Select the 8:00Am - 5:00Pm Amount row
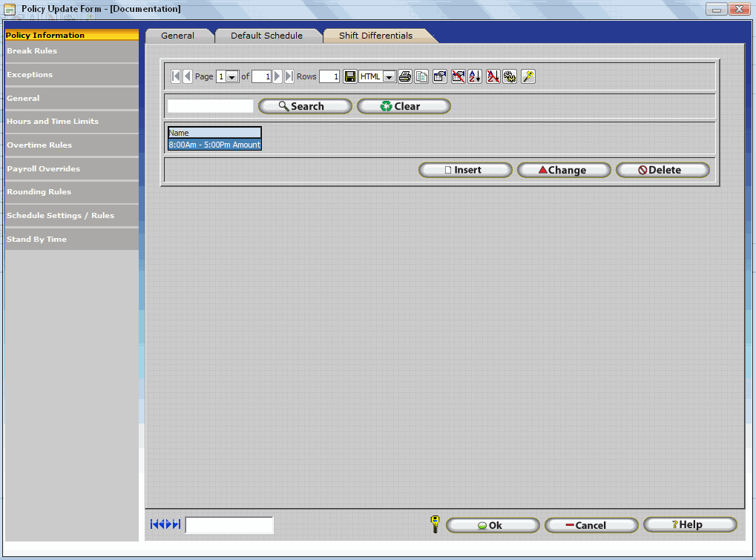The image size is (756, 560). [214, 145]
